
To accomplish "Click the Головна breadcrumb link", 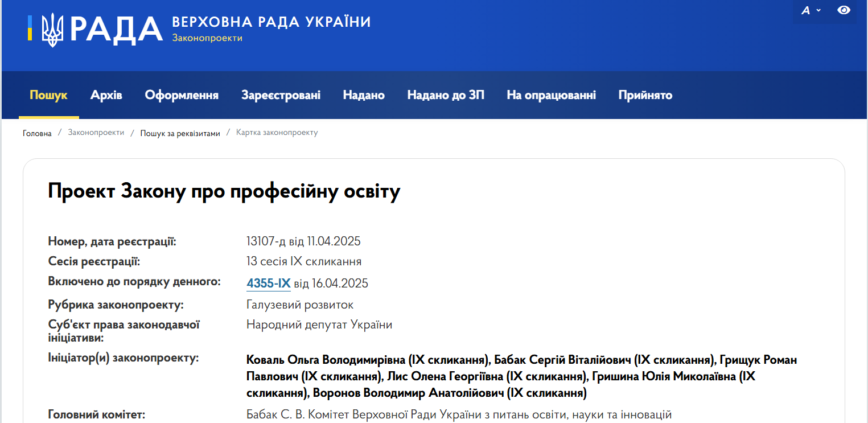I will pos(37,133).
